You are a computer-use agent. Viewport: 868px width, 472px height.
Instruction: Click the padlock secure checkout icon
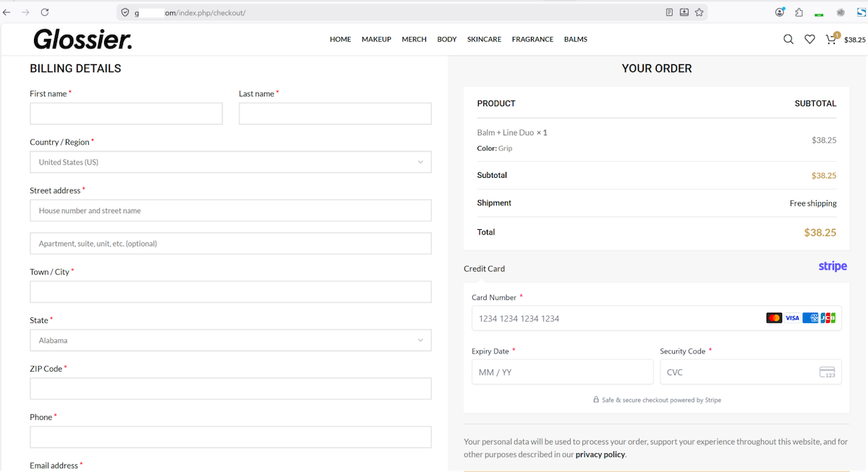coord(596,399)
